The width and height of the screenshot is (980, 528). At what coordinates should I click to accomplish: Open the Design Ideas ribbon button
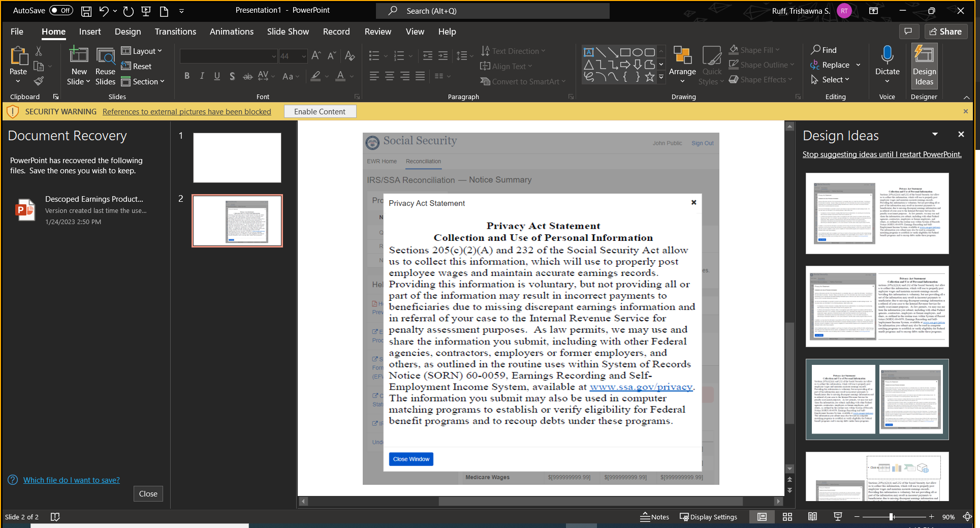click(924, 66)
